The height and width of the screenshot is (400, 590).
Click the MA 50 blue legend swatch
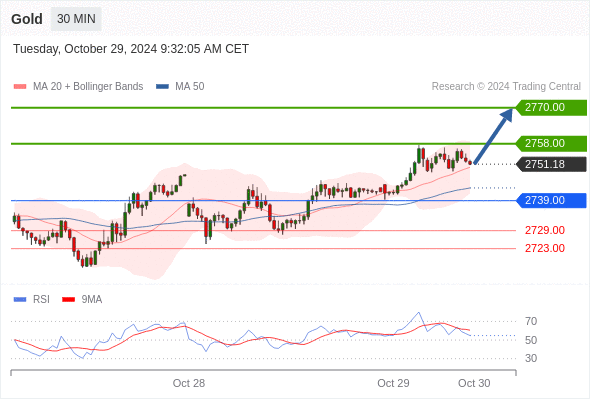pos(162,87)
